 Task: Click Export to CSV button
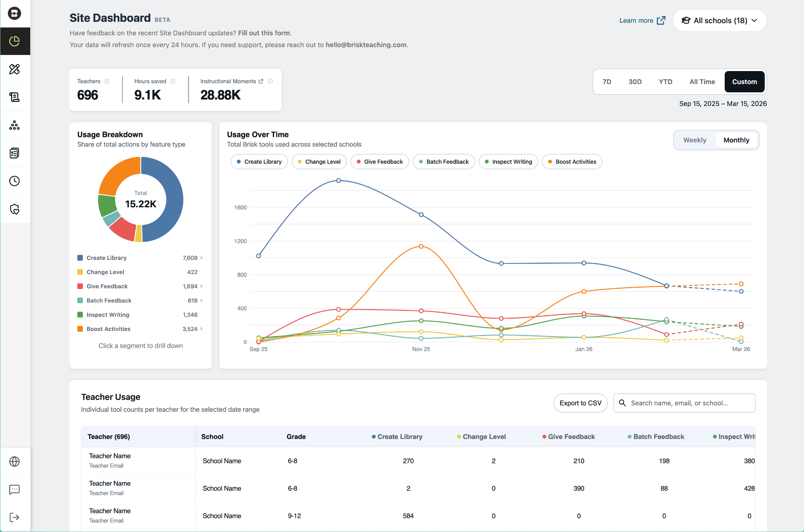(x=580, y=403)
